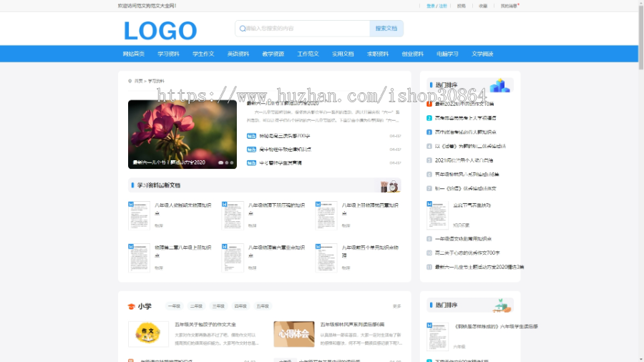Open the 八年级物理第六章 document thumbnail
The width and height of the screenshot is (644, 362).
233,258
